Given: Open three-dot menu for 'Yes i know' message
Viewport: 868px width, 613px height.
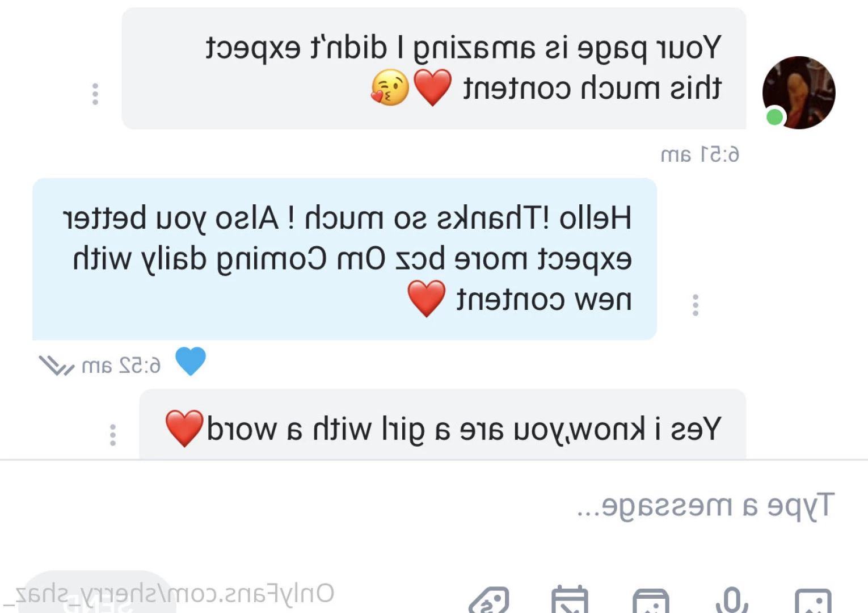Looking at the screenshot, I should pyautogui.click(x=113, y=435).
